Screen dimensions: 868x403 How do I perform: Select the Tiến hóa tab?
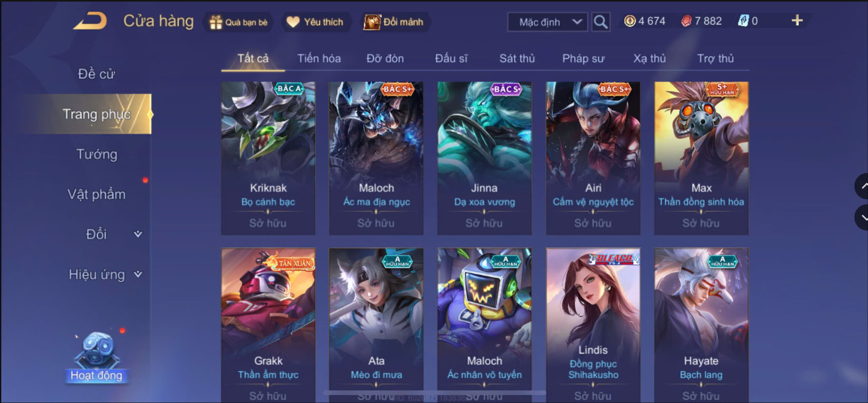[319, 59]
